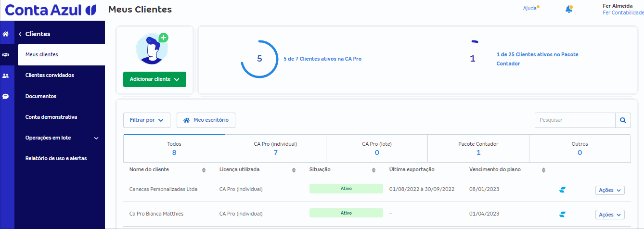The height and width of the screenshot is (229, 644).
Task: Click expiry date 08/01/2023
Action: click(x=484, y=190)
